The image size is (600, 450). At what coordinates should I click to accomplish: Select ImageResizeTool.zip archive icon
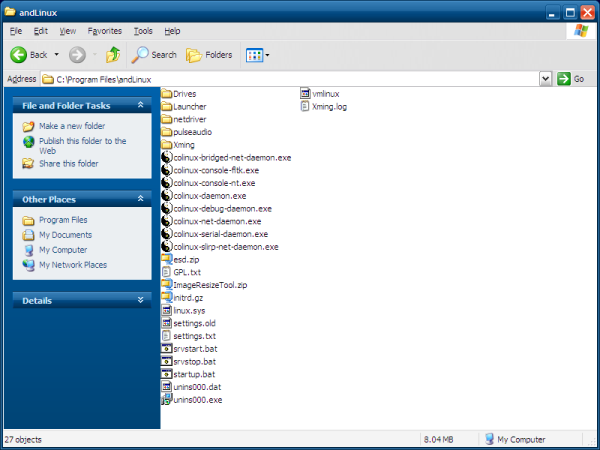coord(166,285)
